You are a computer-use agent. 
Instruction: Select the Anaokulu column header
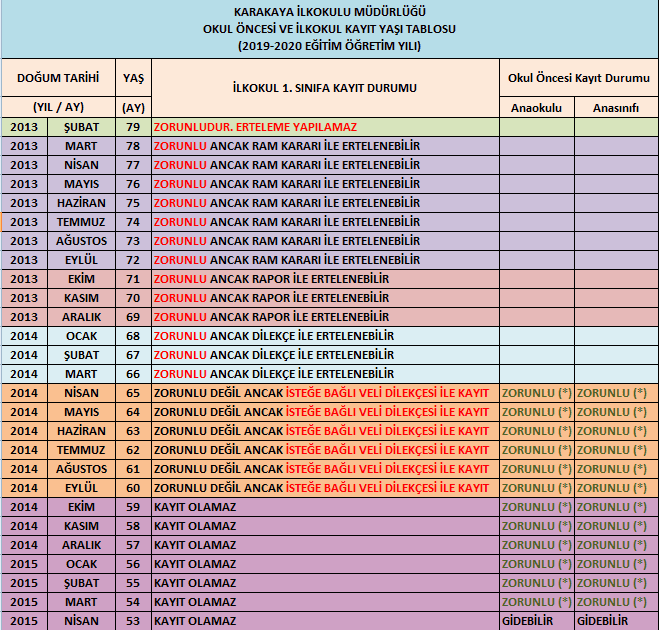tap(536, 108)
